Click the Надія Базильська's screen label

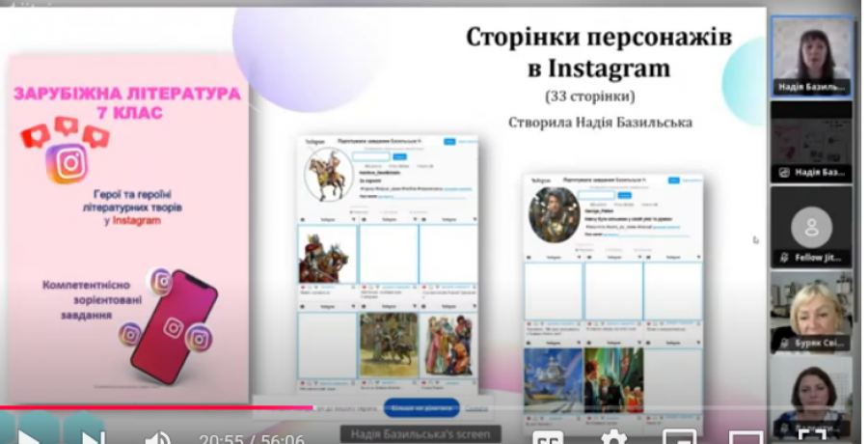pyautogui.click(x=420, y=434)
